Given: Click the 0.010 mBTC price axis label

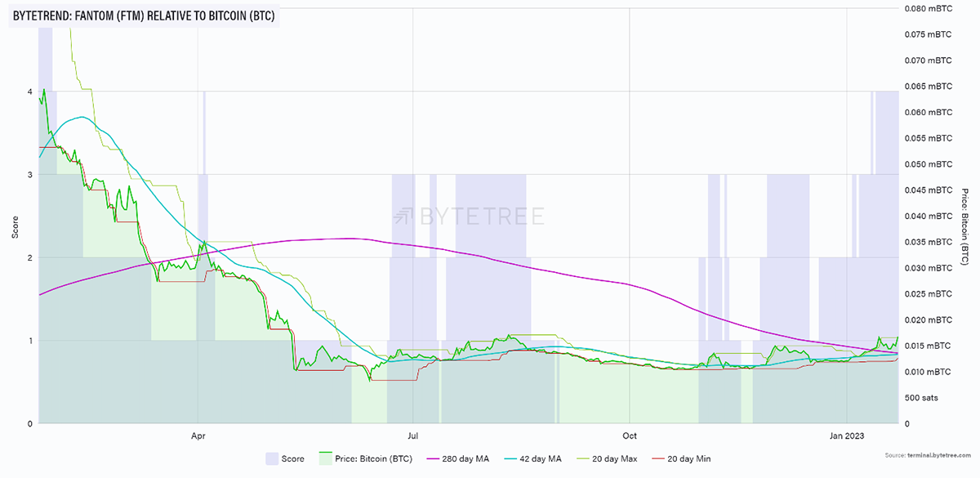Looking at the screenshot, I should click(x=929, y=372).
